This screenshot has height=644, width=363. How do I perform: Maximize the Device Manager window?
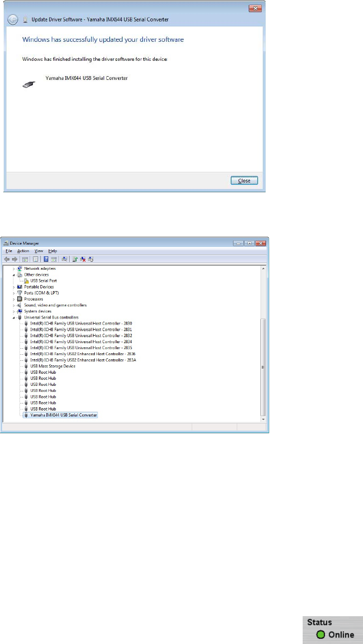[250, 243]
